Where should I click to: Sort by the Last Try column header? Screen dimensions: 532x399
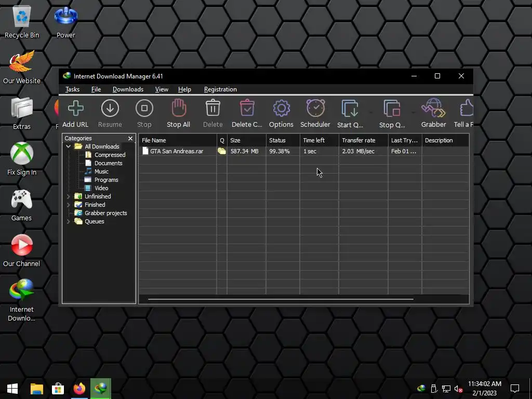point(405,140)
